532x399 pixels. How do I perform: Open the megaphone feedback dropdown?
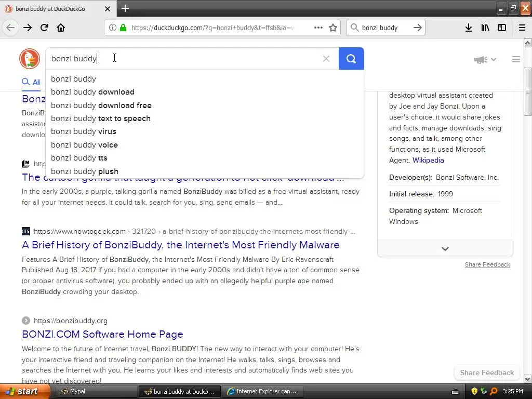pos(485,60)
